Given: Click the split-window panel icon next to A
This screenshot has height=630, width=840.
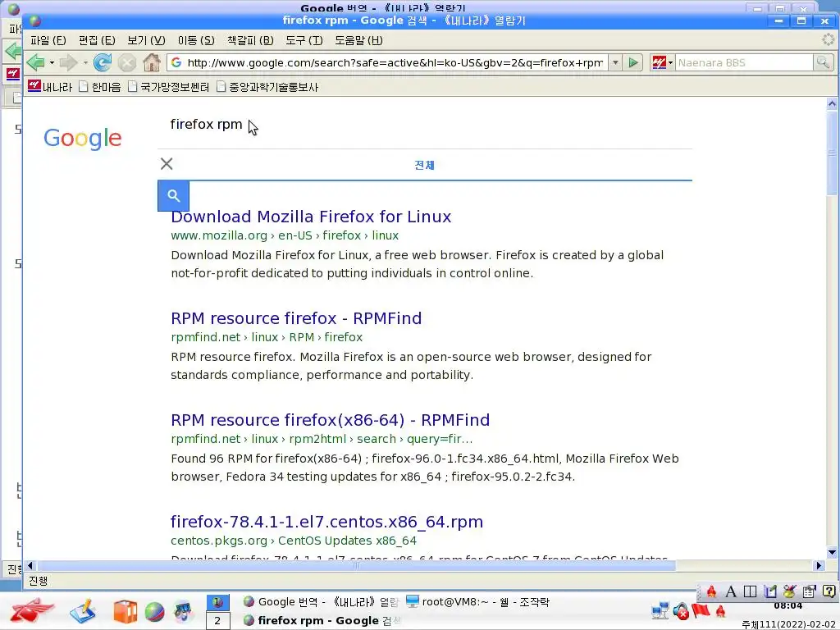Looking at the screenshot, I should pyautogui.click(x=750, y=591).
